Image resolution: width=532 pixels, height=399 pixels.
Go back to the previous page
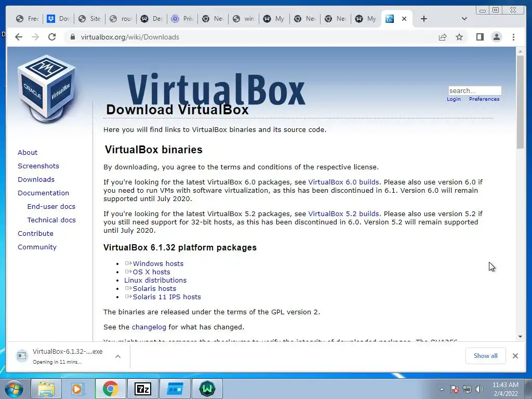coord(19,37)
